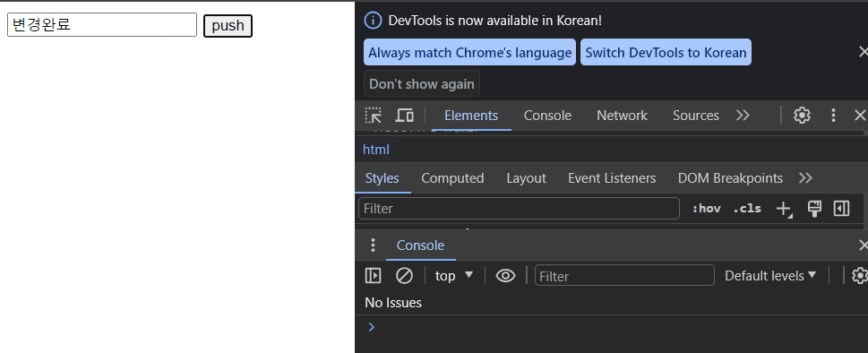
Task: Open DevTools settings gear
Action: point(802,115)
